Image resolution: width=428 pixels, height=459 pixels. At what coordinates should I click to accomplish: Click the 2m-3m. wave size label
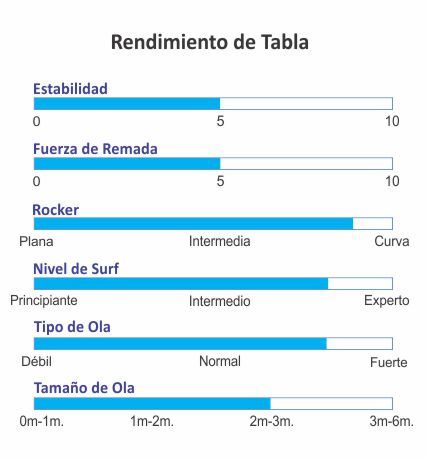(272, 421)
